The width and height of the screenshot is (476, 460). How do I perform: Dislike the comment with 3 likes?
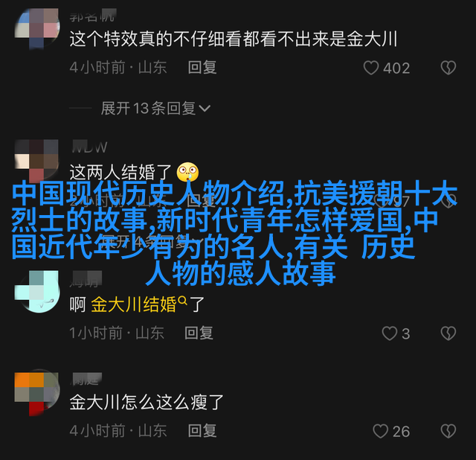coord(448,333)
